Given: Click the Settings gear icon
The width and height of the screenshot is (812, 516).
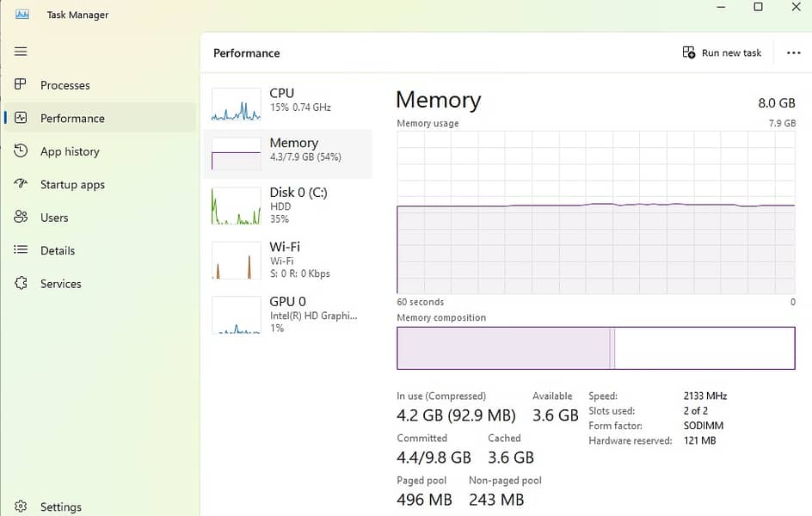Looking at the screenshot, I should point(21,507).
